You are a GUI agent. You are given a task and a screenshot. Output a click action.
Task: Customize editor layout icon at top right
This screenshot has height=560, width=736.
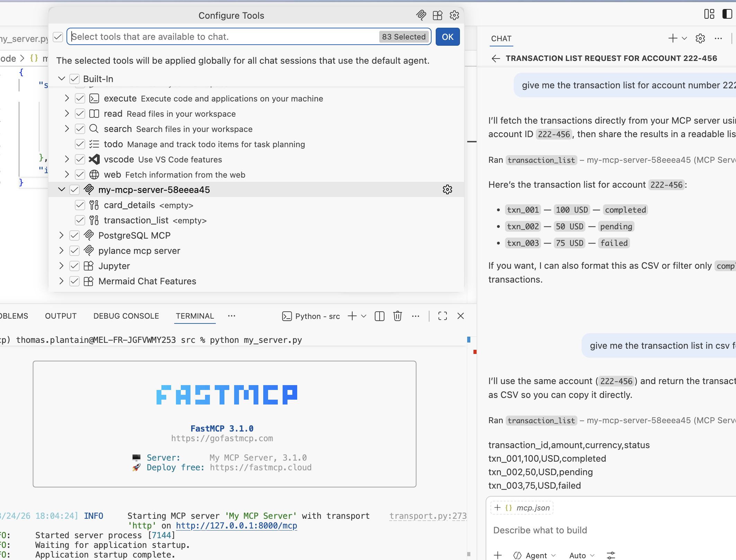click(x=709, y=14)
